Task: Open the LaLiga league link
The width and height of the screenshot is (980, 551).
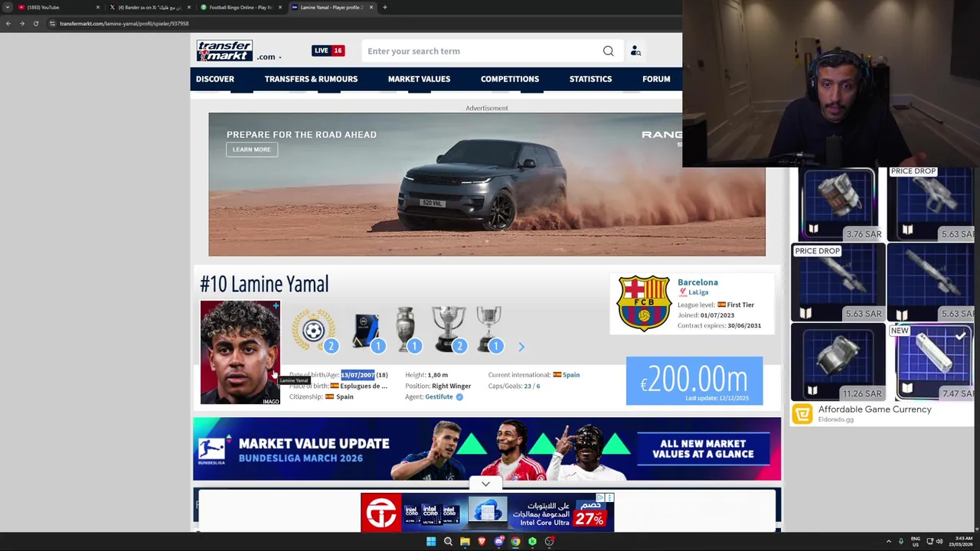Action: [698, 292]
